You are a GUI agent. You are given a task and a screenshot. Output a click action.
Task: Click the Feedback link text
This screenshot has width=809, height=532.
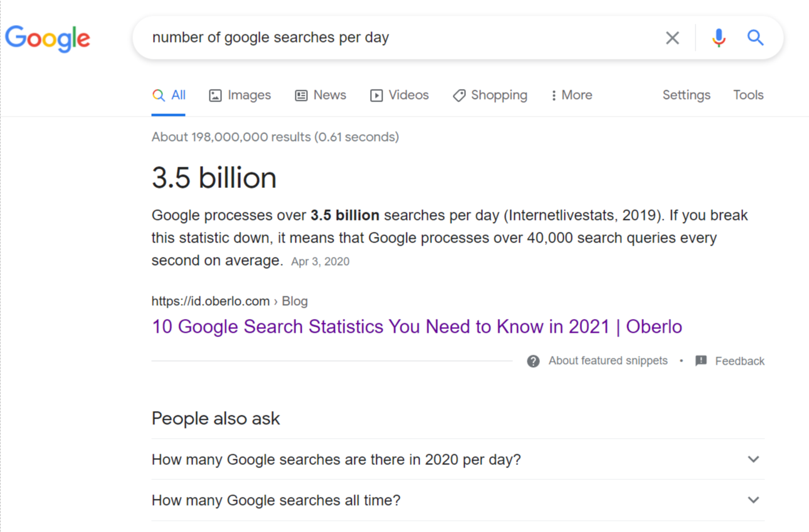(x=739, y=361)
